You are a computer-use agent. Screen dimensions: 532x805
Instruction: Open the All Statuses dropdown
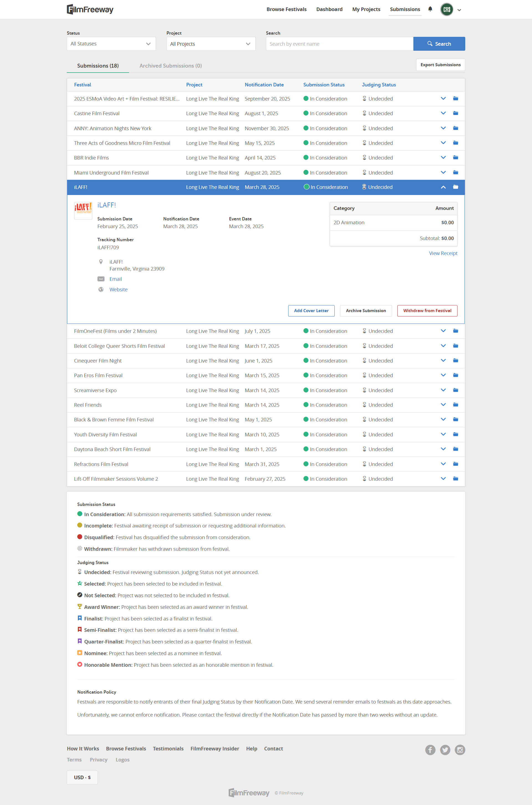[x=111, y=44]
